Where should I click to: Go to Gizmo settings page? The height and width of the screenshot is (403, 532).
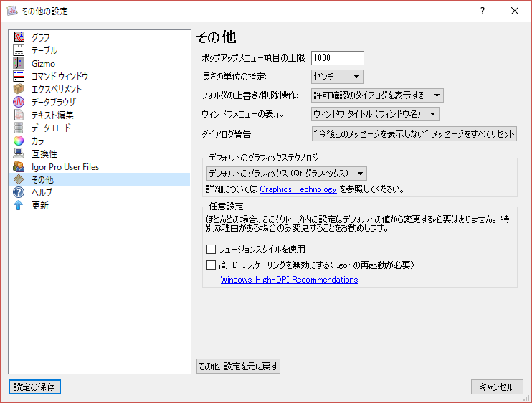coord(43,63)
